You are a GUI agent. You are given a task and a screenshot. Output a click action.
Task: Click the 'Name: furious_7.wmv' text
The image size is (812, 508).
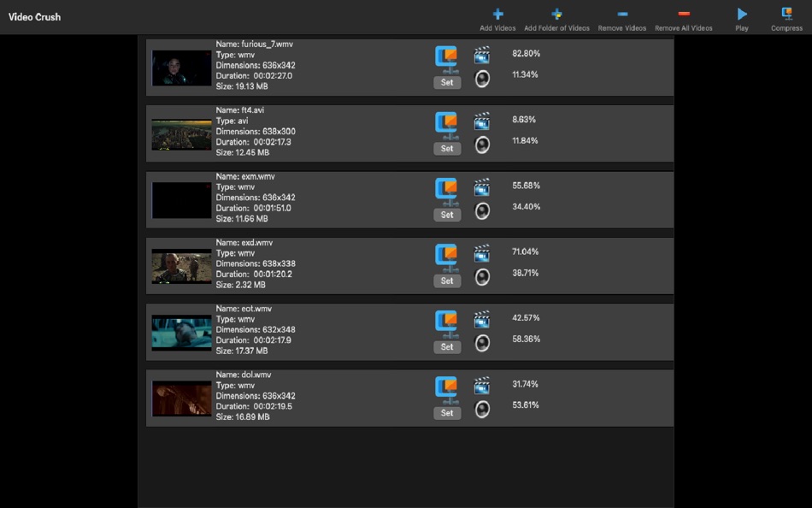254,44
